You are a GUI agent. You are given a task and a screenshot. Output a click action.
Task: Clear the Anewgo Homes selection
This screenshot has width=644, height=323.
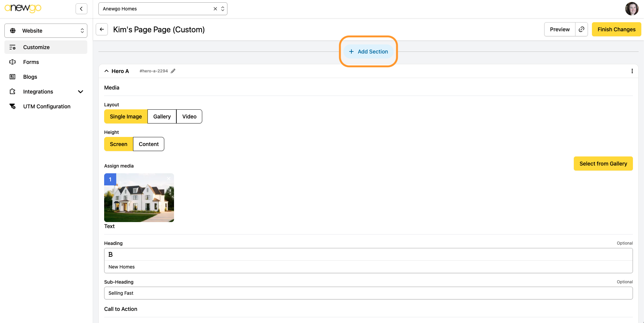[x=215, y=9]
